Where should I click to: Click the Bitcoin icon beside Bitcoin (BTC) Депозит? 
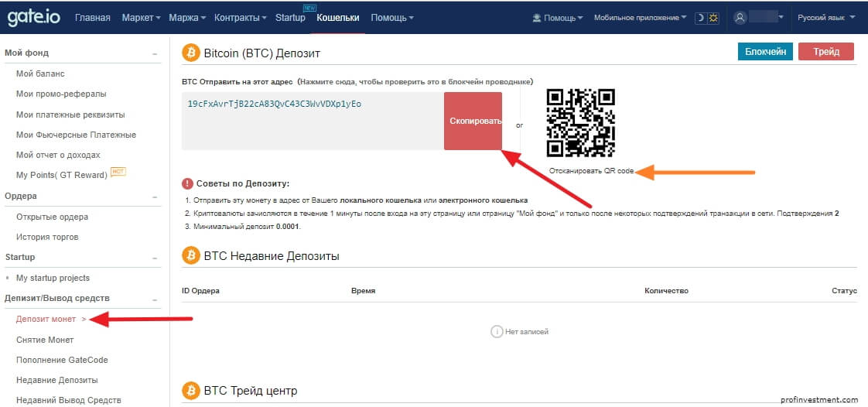(x=191, y=53)
